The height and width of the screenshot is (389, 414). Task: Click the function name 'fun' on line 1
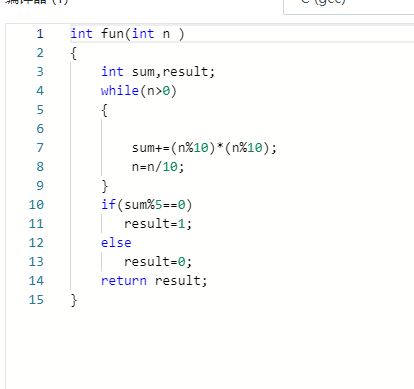pyautogui.click(x=112, y=34)
